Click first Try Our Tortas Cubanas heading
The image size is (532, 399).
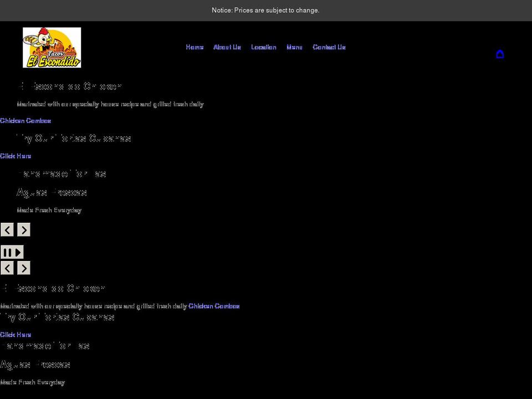click(74, 138)
